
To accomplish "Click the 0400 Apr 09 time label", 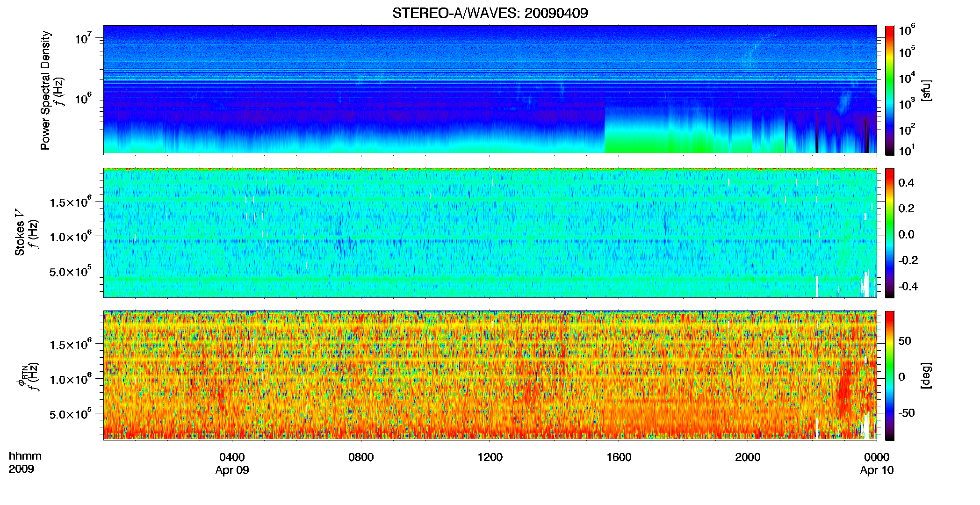I will 232,463.
